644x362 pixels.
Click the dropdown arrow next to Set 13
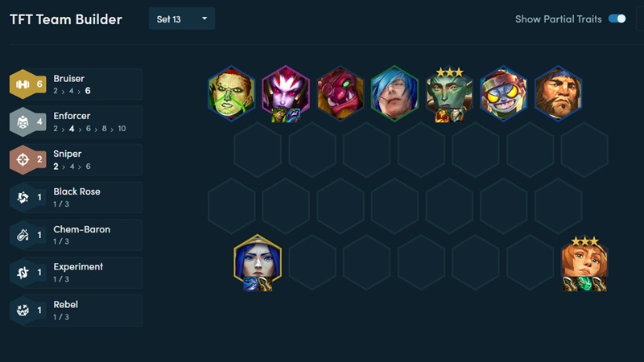coord(204,19)
